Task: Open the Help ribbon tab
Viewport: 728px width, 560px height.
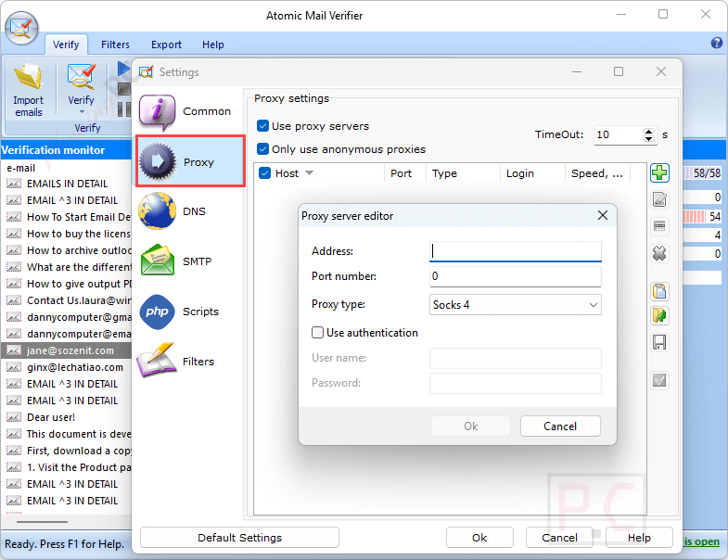Action: pyautogui.click(x=213, y=45)
